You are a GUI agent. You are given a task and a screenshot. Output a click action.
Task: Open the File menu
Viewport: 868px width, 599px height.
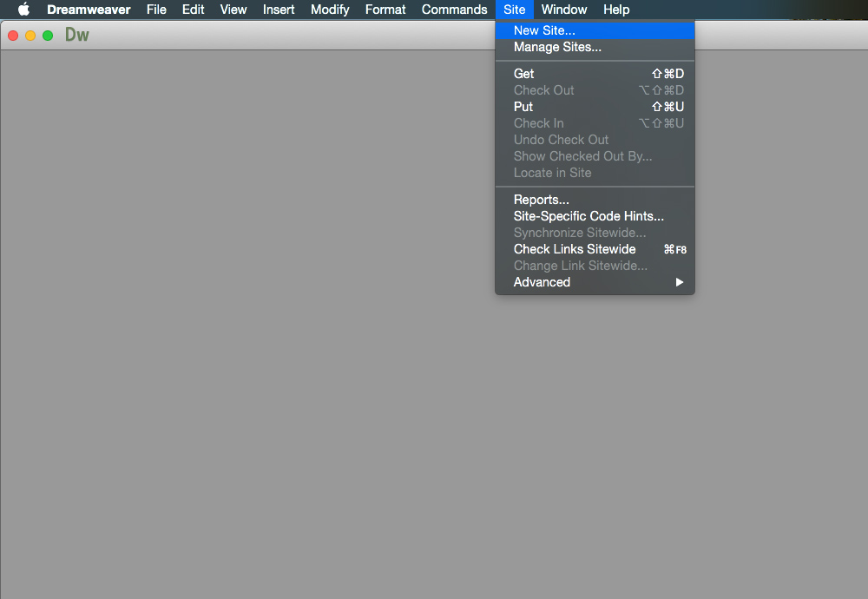click(x=156, y=10)
